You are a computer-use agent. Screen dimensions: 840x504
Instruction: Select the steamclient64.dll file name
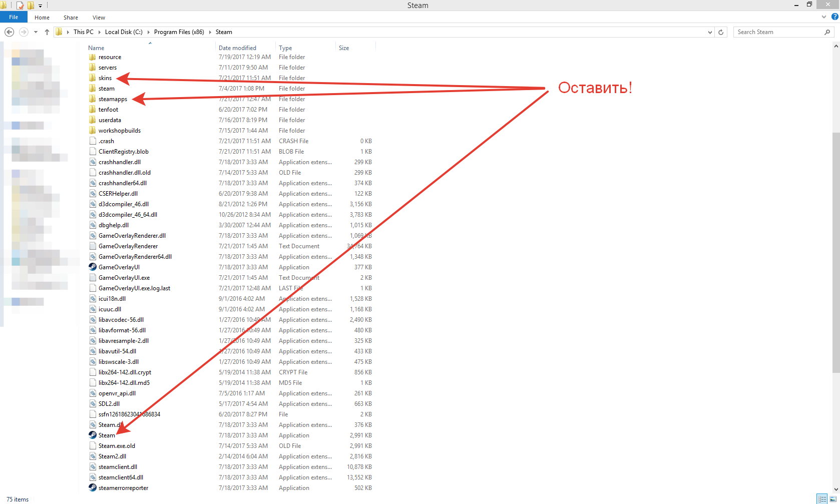tap(121, 477)
